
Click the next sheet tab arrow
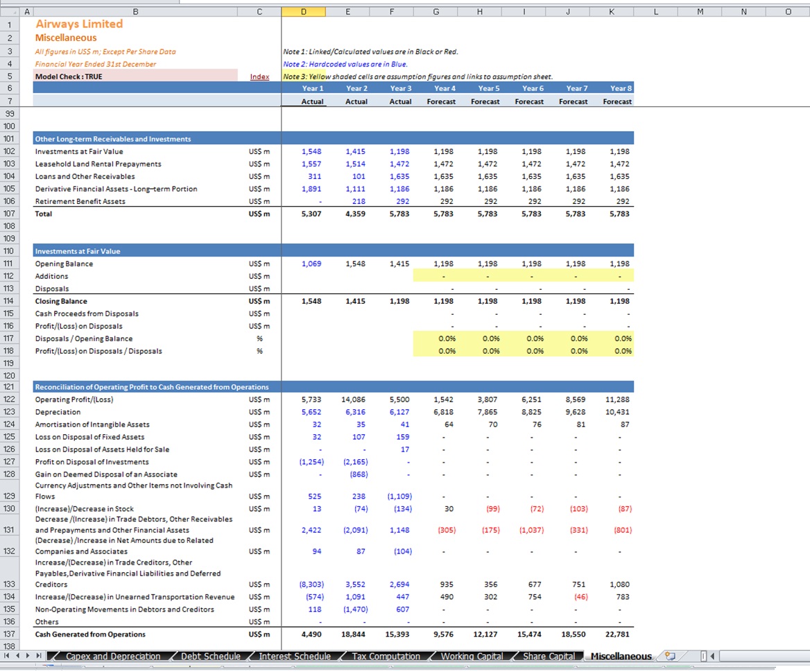[28, 655]
